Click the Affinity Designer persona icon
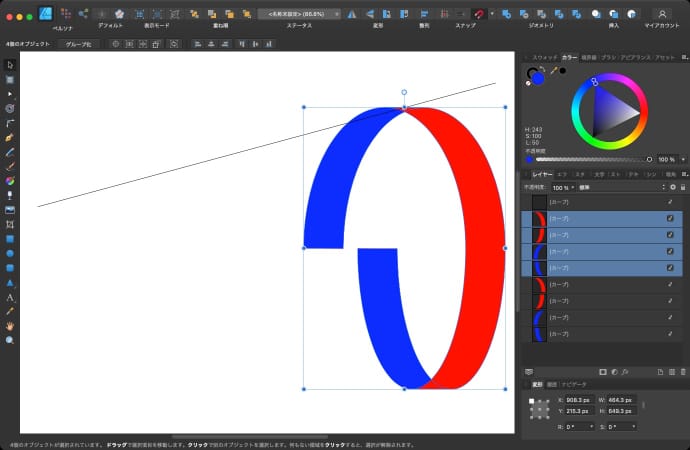The image size is (690, 450). pyautogui.click(x=46, y=14)
